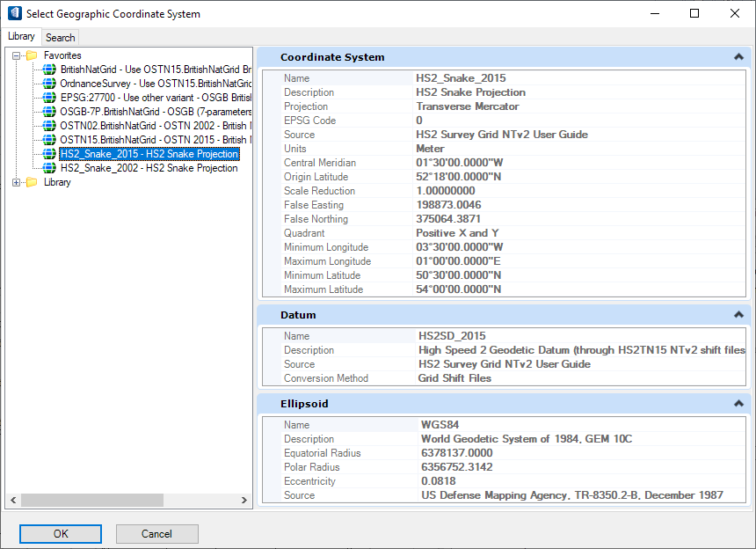Expand the Library tree node
Image resolution: width=756 pixels, height=549 pixels.
[x=17, y=182]
